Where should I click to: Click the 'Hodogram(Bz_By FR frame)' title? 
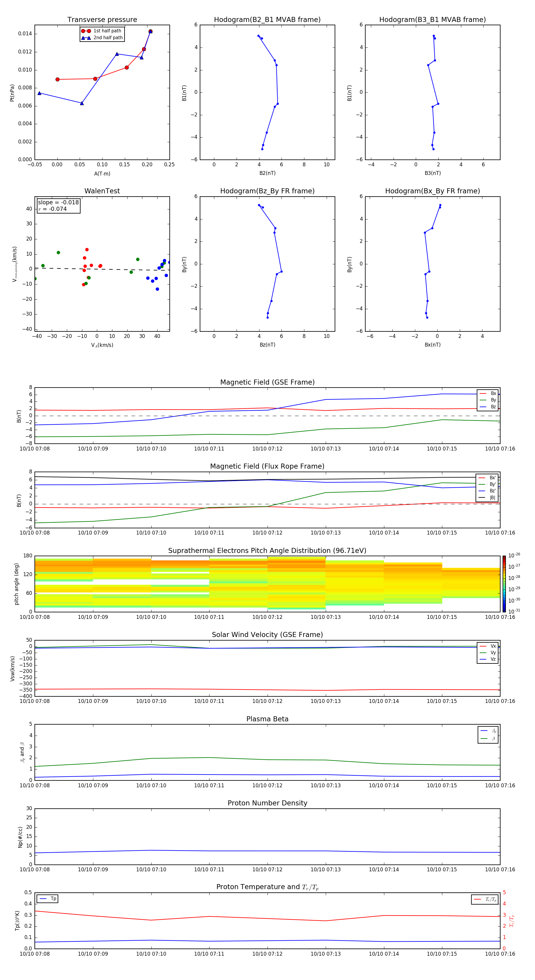coord(267,191)
